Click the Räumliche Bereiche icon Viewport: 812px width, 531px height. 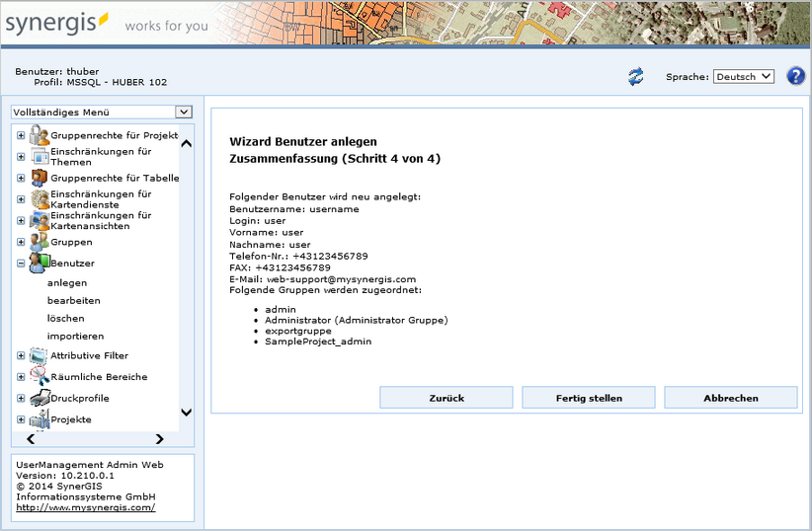(39, 377)
